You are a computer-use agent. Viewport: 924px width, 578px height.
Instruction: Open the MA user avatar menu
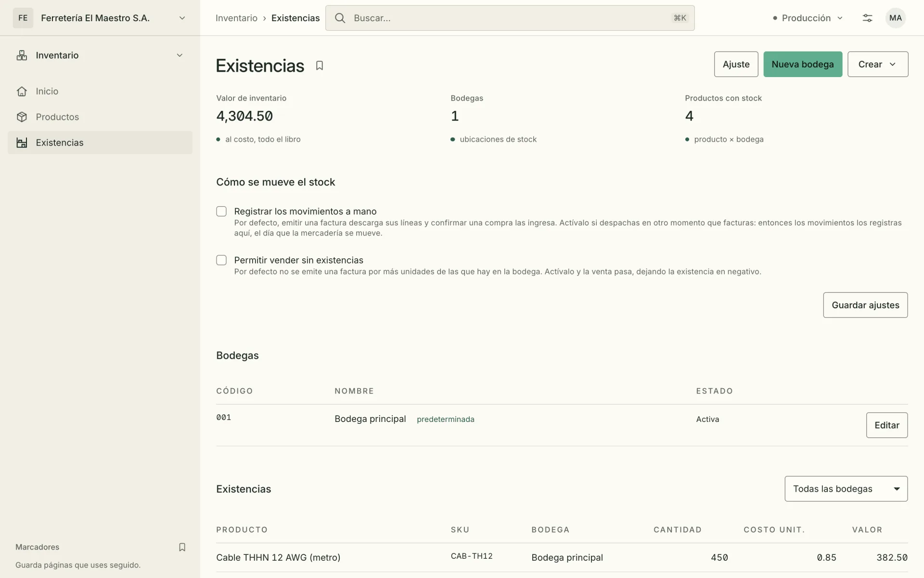click(x=896, y=18)
